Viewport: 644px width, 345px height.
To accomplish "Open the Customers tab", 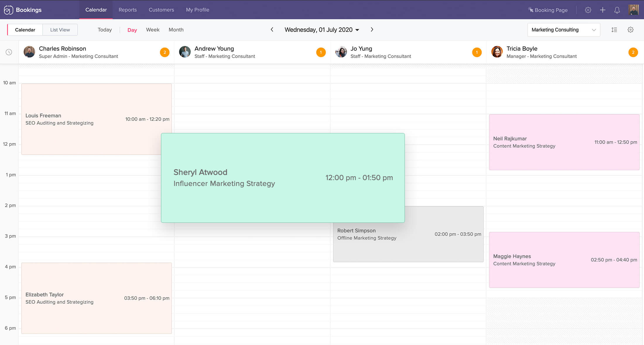I will [161, 10].
